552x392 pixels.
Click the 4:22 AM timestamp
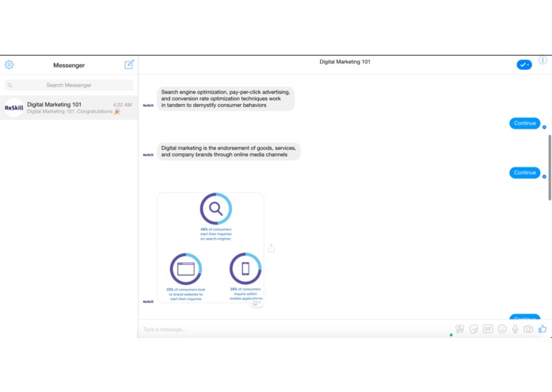tap(122, 105)
